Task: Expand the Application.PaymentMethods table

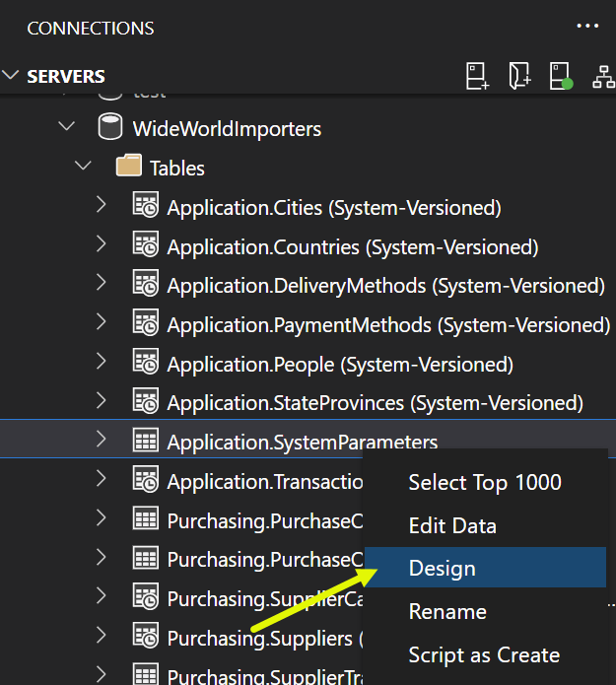Action: pos(101,322)
